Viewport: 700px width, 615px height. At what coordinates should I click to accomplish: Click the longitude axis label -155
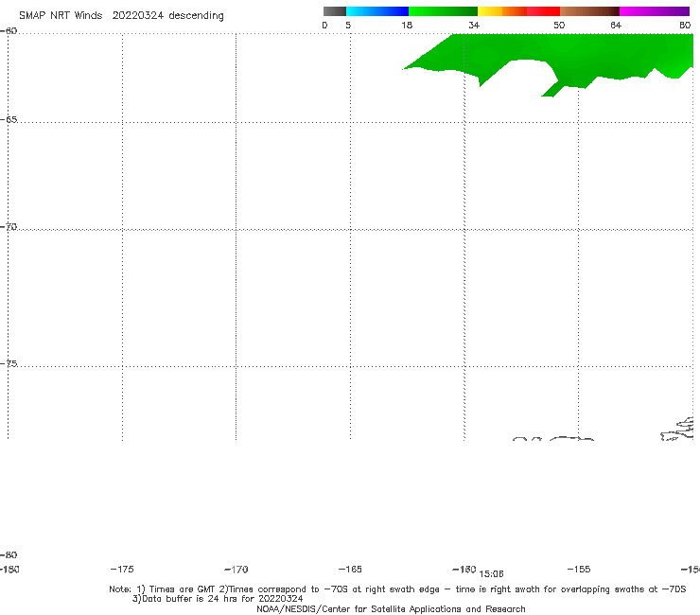click(579, 569)
